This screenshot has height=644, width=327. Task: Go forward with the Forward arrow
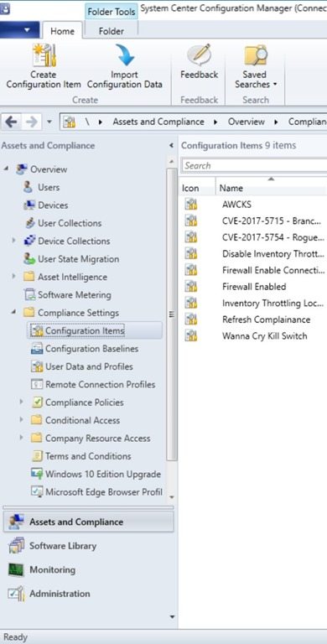(x=32, y=122)
